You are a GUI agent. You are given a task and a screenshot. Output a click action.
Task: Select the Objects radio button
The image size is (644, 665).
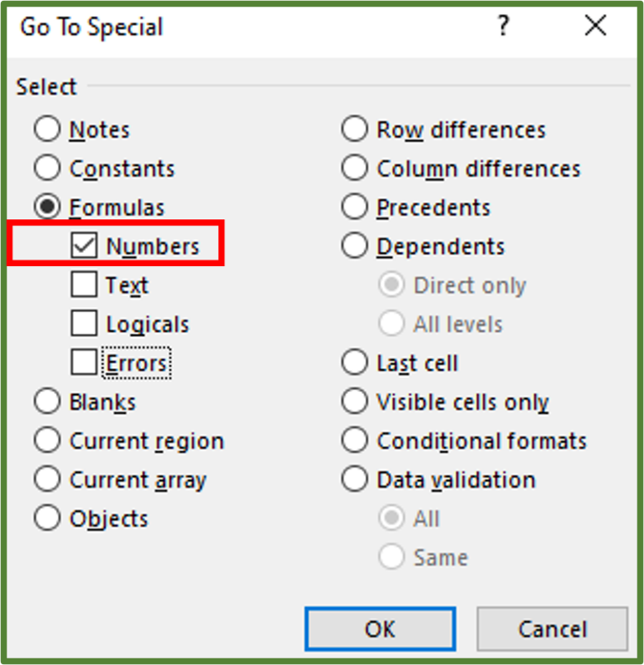point(47,519)
